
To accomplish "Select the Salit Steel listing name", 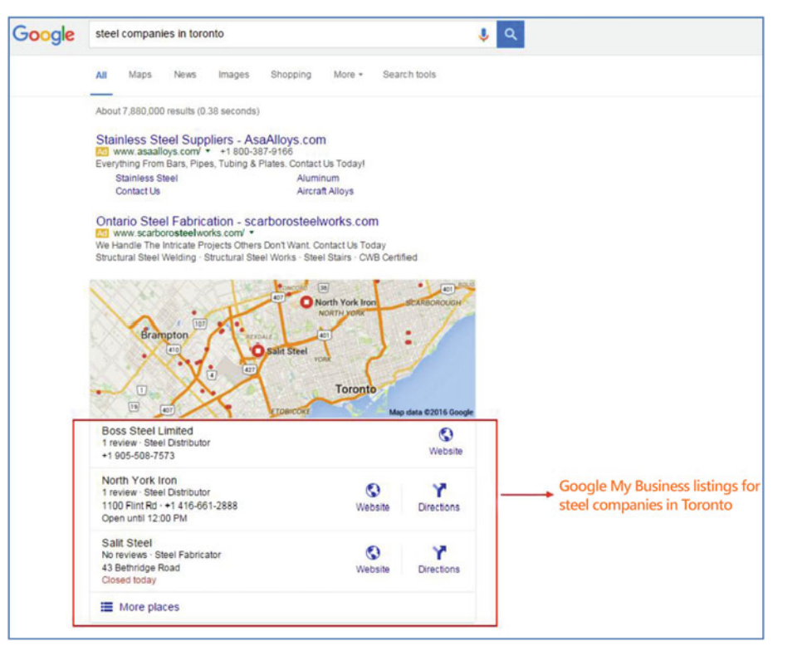I will pyautogui.click(x=127, y=543).
